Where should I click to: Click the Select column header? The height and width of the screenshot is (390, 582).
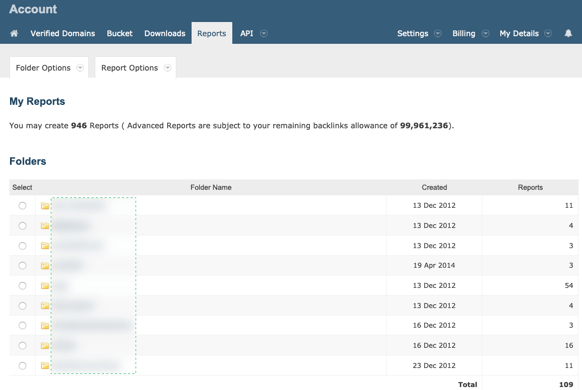(22, 187)
